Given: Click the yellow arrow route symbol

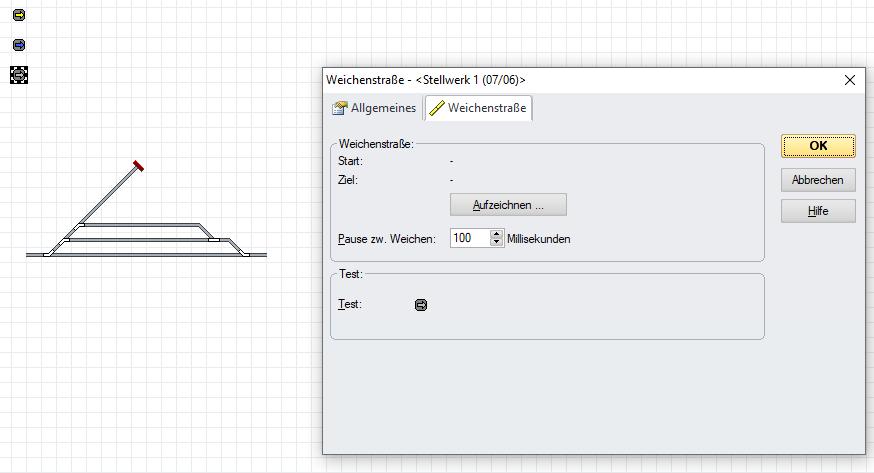Looking at the screenshot, I should 19,15.
